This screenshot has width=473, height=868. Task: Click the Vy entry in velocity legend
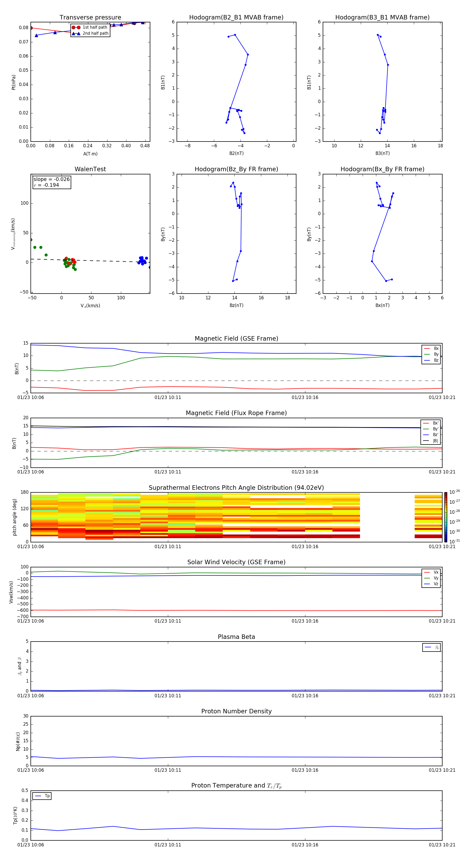tap(431, 578)
